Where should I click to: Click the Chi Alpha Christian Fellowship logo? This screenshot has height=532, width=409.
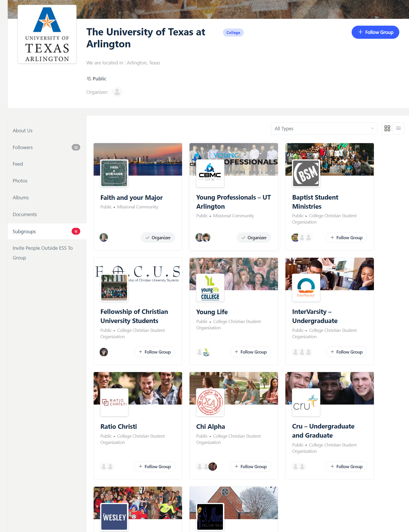tap(210, 402)
